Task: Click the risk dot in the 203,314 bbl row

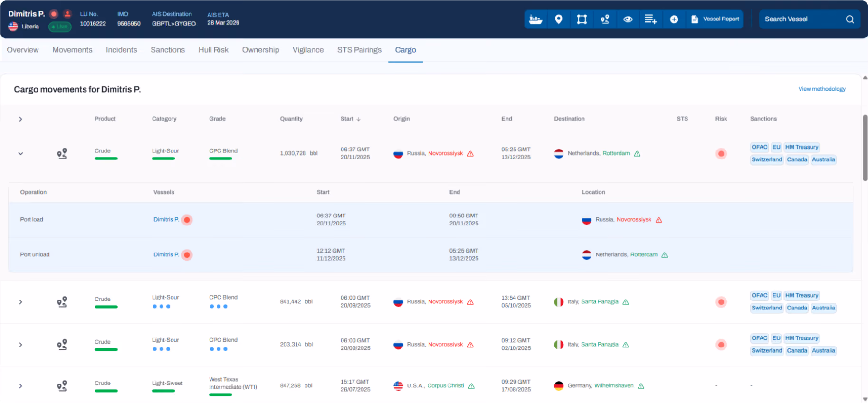Action: point(721,345)
